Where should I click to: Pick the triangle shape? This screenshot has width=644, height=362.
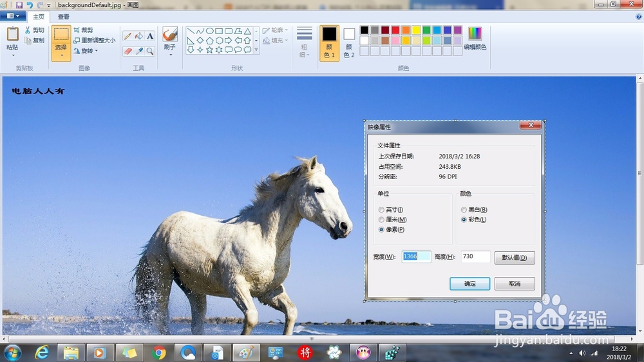point(247,31)
